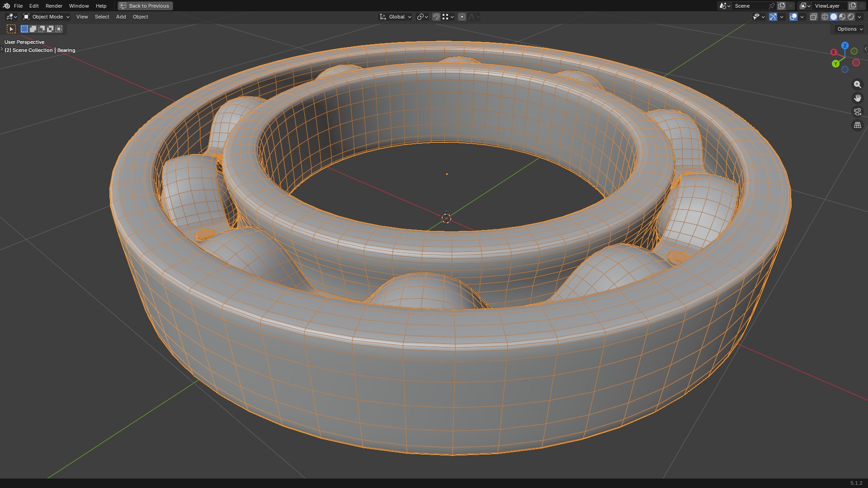The width and height of the screenshot is (868, 488).
Task: Open the Object Mode dropdown
Action: [46, 17]
